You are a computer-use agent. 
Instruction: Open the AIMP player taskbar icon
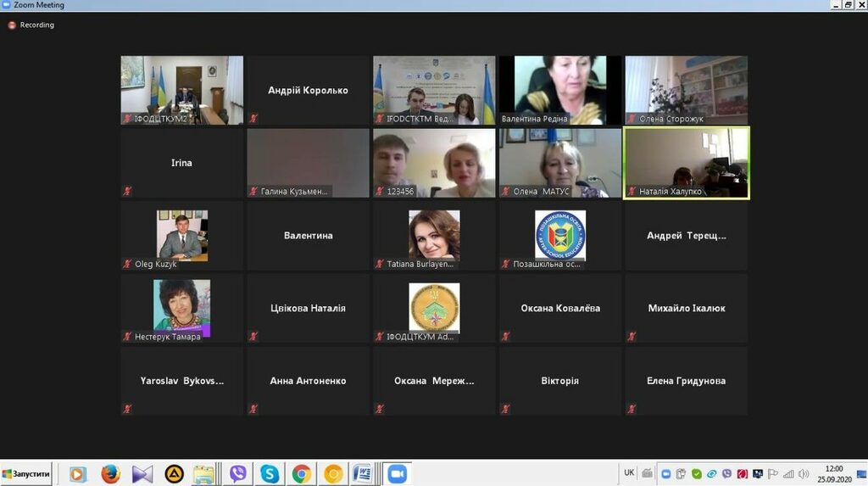point(174,473)
